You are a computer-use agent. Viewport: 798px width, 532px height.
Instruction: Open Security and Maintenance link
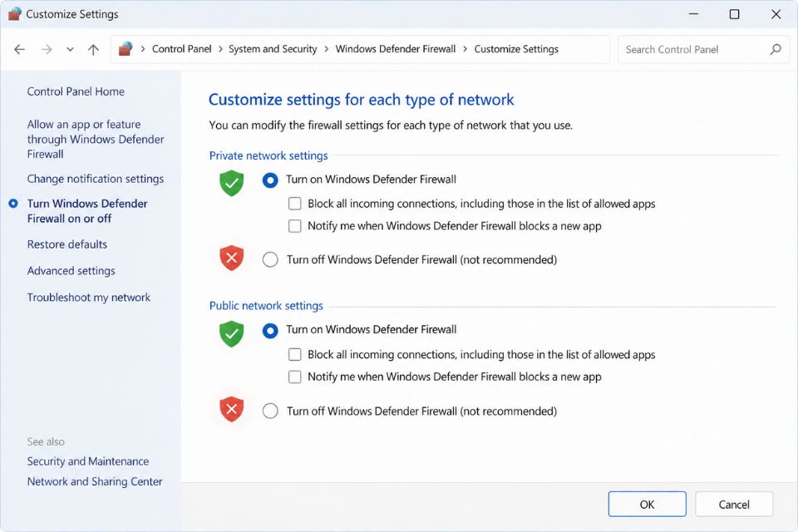coord(88,461)
